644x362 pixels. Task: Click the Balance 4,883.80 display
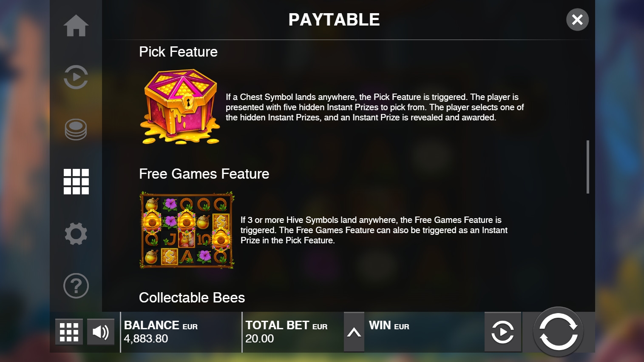coord(181,332)
